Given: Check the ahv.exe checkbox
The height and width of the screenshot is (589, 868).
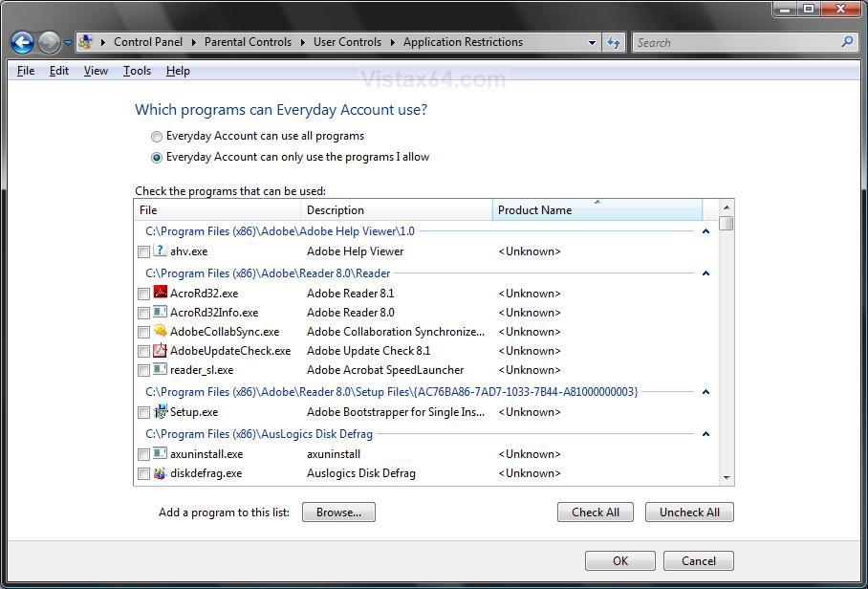Looking at the screenshot, I should point(143,251).
